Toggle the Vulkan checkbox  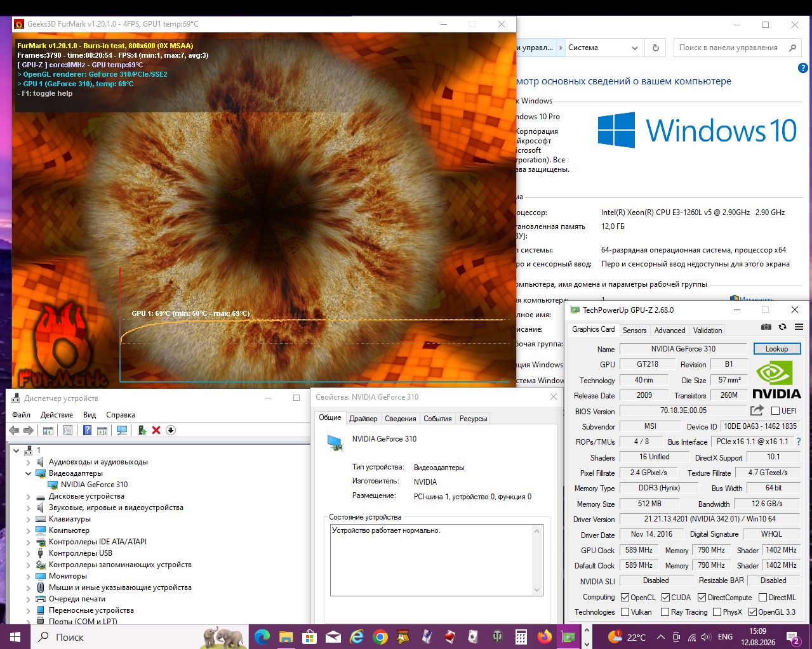[x=625, y=612]
